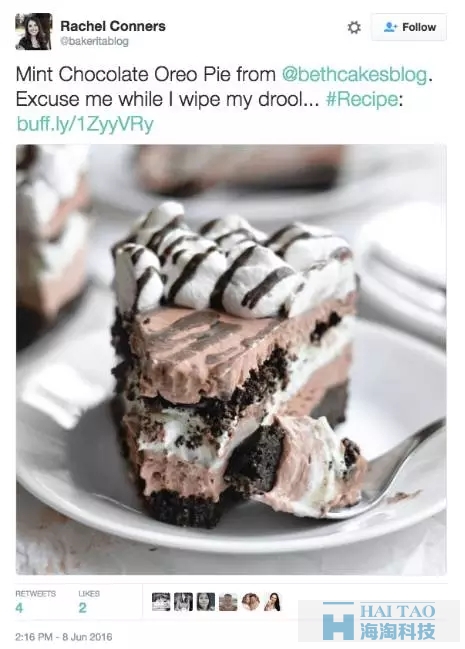Viewport: 465px width, 649px height.
Task: Click the Follow button
Action: (408, 27)
